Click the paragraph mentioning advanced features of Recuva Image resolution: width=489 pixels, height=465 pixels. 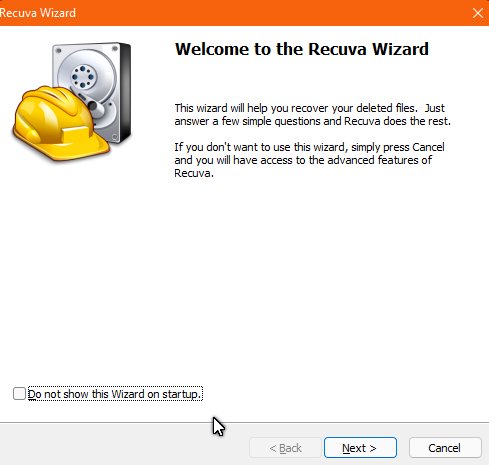point(309,160)
